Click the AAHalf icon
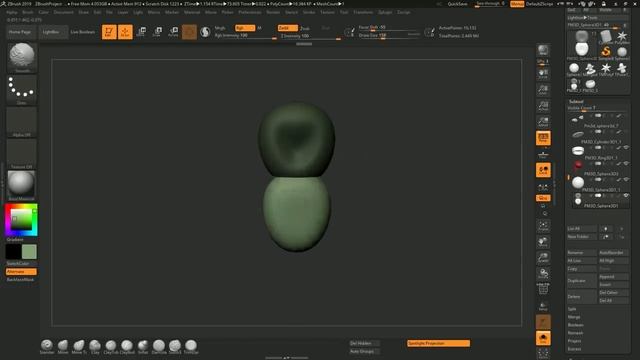Viewport: 640px width, 360px height. tap(543, 122)
